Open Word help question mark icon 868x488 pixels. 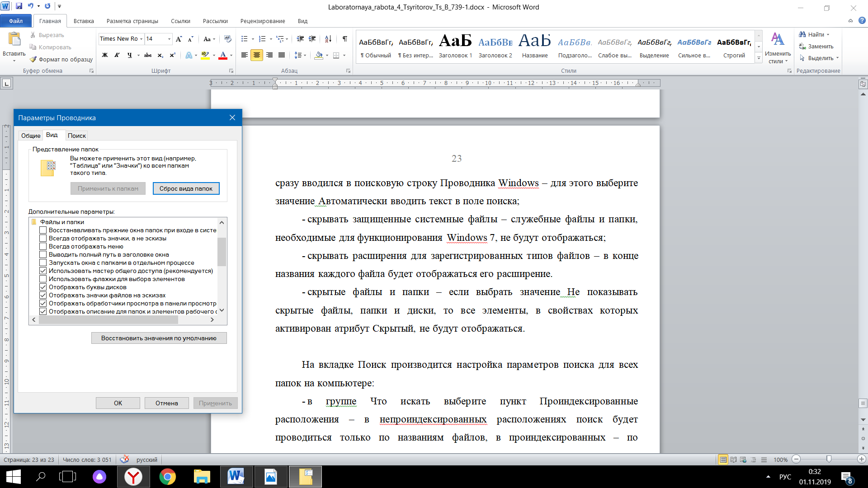point(862,21)
